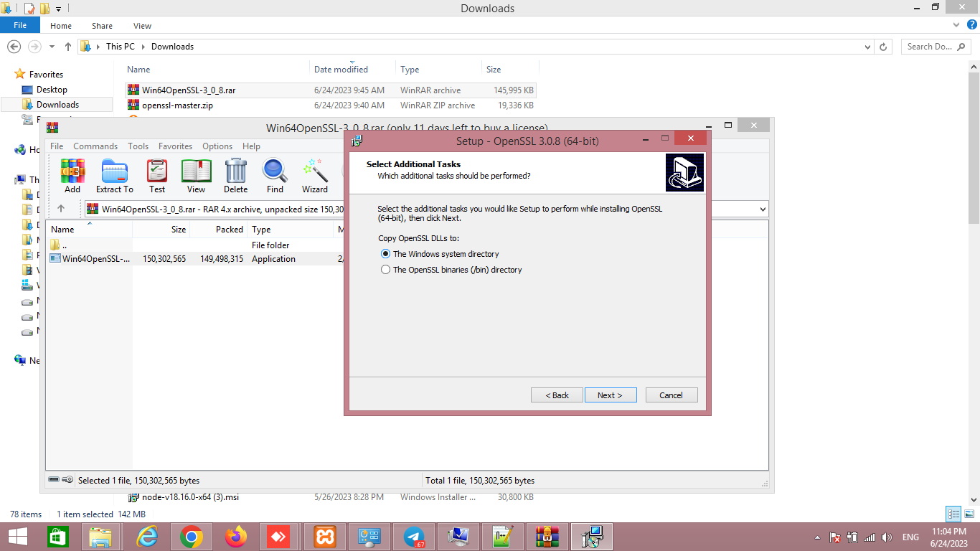Click Desktop in Explorer Favorites
The width and height of the screenshot is (980, 551).
pyautogui.click(x=52, y=90)
